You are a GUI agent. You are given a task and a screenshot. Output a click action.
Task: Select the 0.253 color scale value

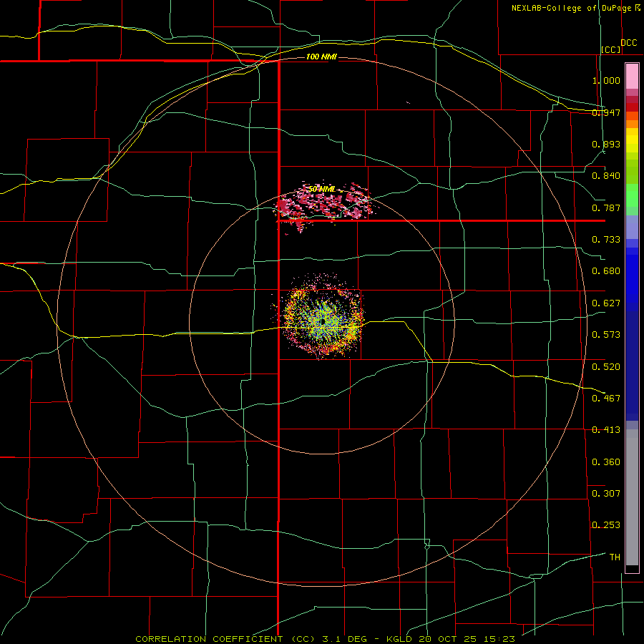606,525
